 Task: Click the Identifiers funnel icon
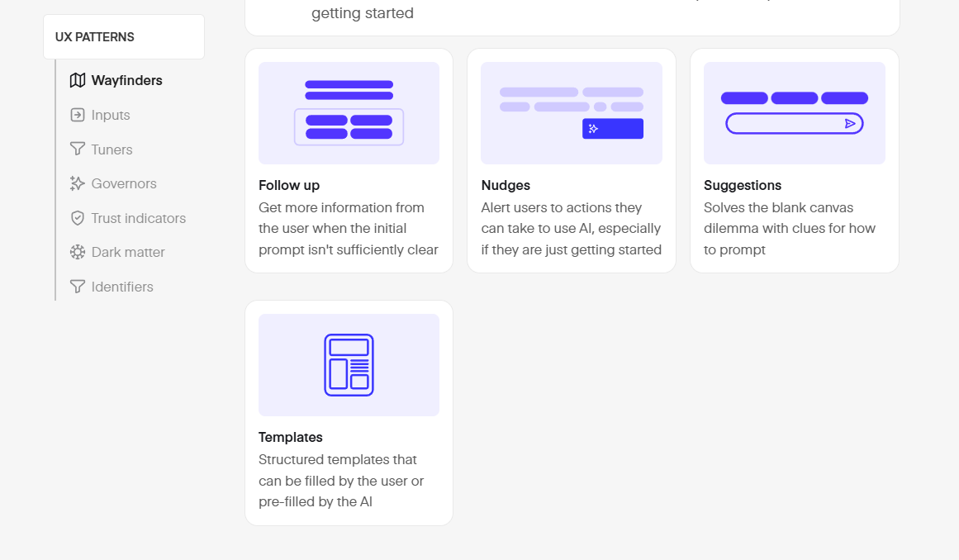pos(78,287)
